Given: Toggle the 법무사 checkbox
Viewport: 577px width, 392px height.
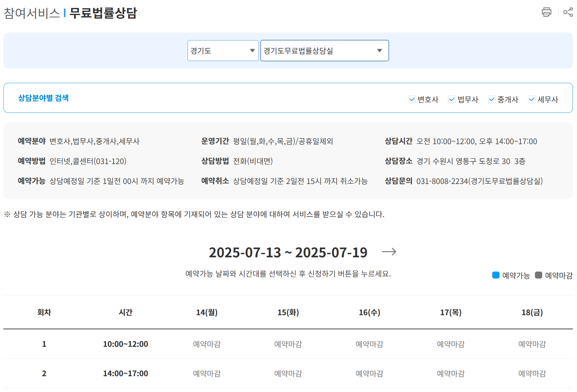Looking at the screenshot, I should coord(452,99).
